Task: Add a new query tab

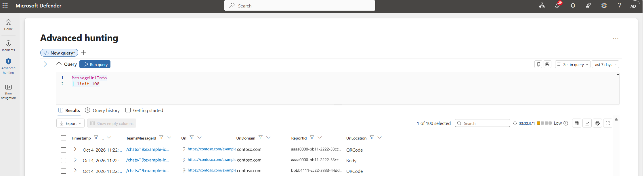Action: tap(83, 53)
